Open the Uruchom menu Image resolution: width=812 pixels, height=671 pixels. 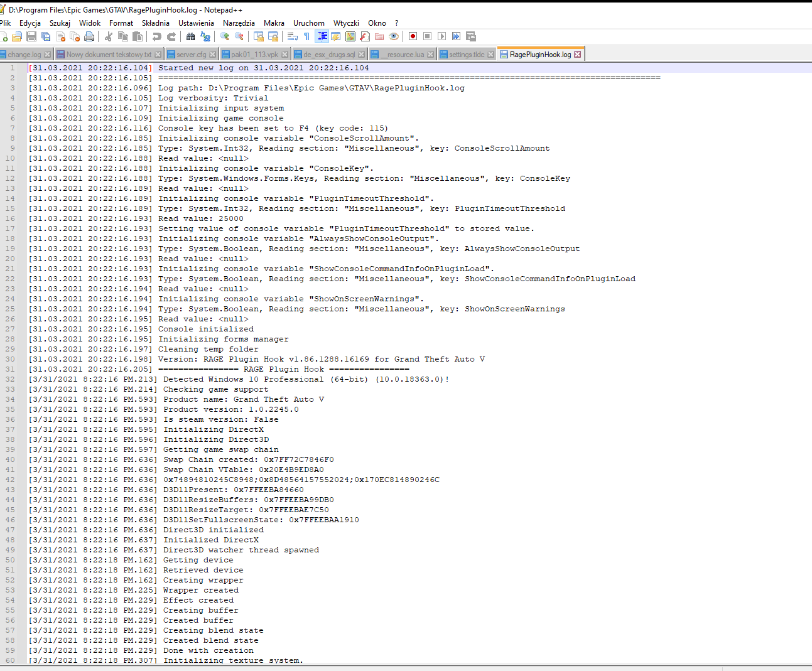309,23
